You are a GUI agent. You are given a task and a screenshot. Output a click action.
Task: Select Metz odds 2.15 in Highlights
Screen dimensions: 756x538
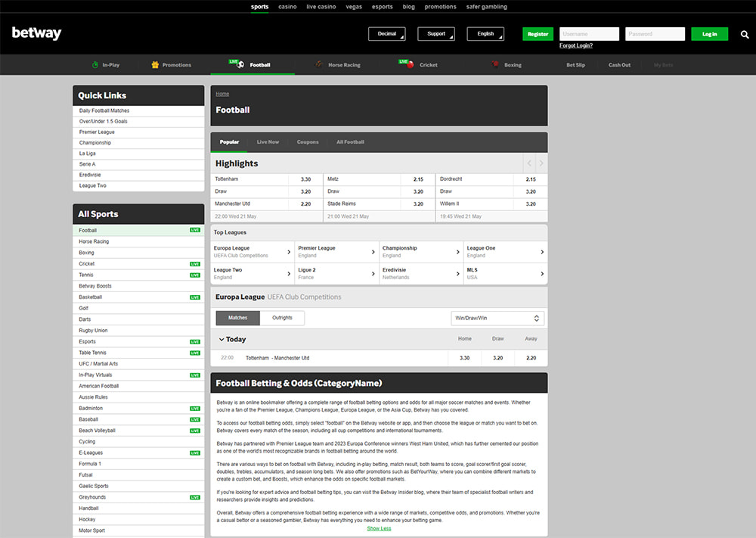418,179
